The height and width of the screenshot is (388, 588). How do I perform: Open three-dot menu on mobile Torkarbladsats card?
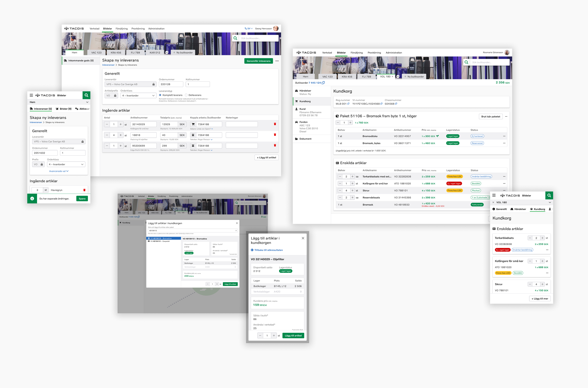pyautogui.click(x=547, y=250)
